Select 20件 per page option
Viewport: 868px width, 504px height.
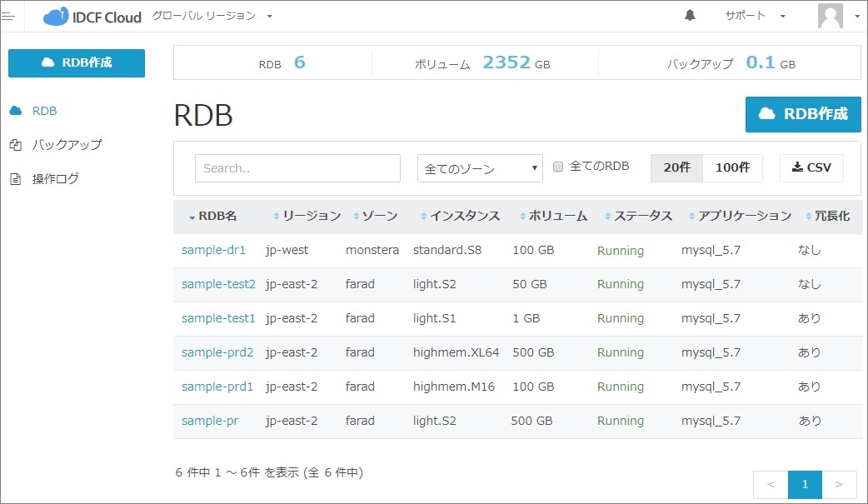(x=676, y=167)
